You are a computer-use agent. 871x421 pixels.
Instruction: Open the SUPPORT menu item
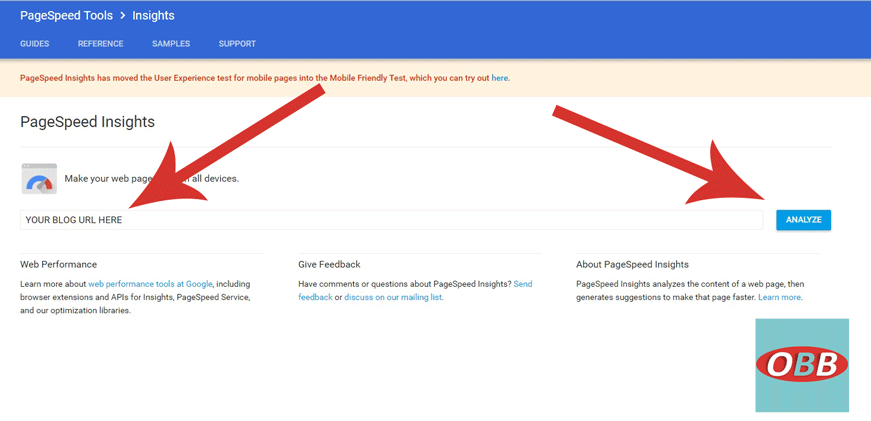pyautogui.click(x=237, y=44)
